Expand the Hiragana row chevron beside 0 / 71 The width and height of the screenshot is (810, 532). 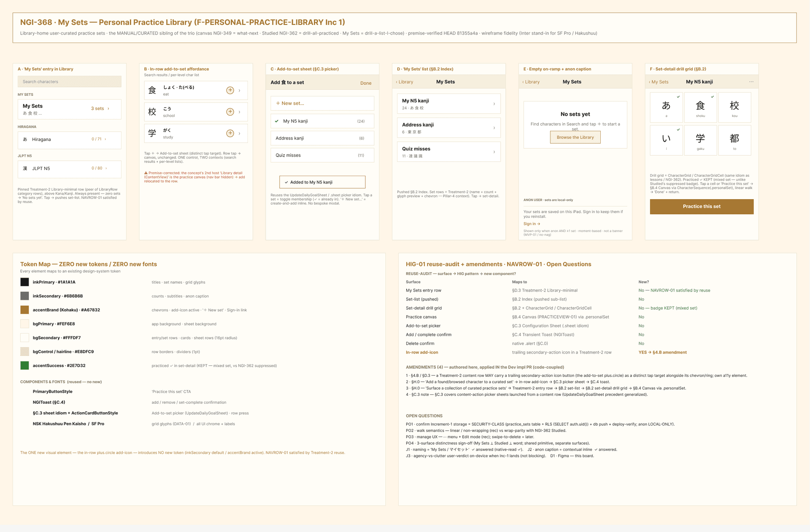tap(105, 139)
